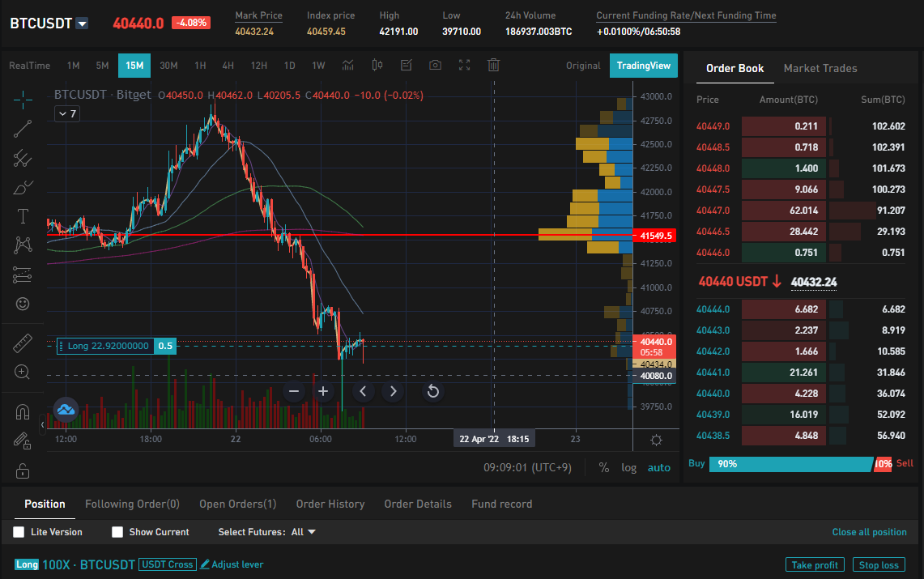Click Current Funding Rate/Next Funding Time label
The image size is (924, 579).
[x=686, y=15]
